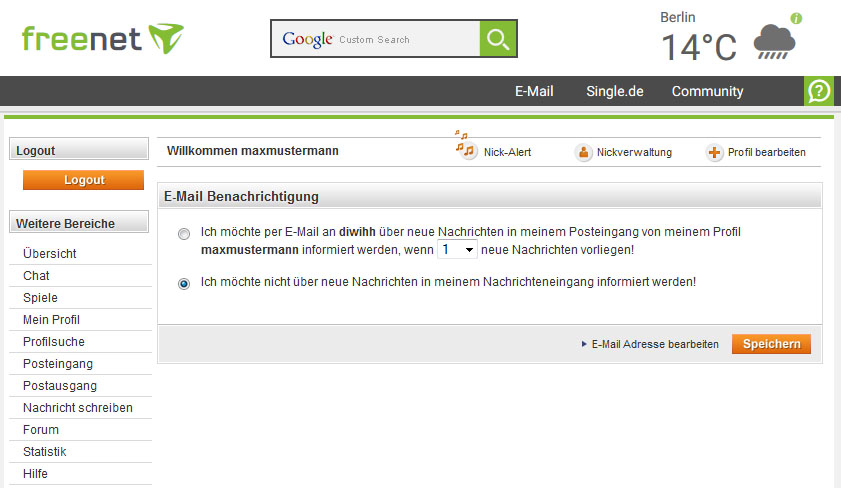Image resolution: width=841 pixels, height=488 pixels.
Task: Click the orange Logout button
Action: click(83, 180)
